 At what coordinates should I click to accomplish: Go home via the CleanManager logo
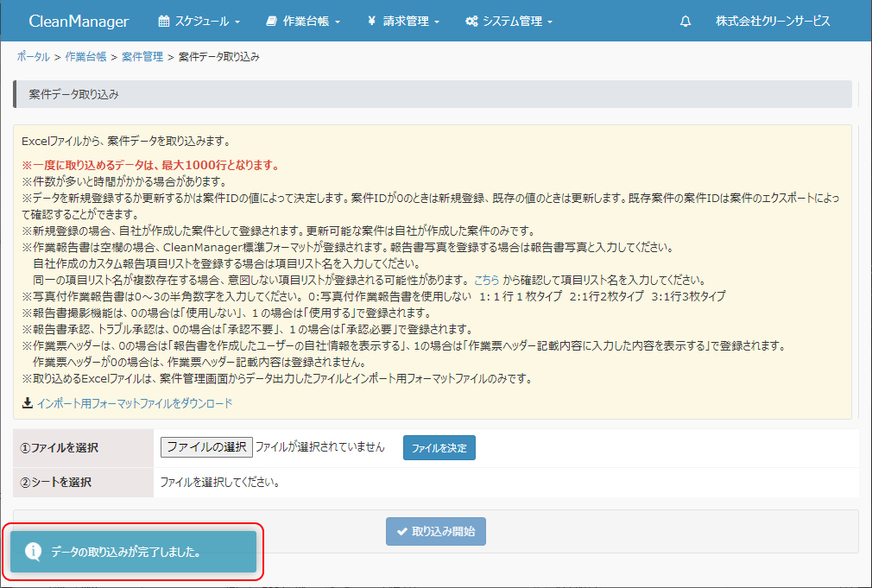tap(79, 21)
